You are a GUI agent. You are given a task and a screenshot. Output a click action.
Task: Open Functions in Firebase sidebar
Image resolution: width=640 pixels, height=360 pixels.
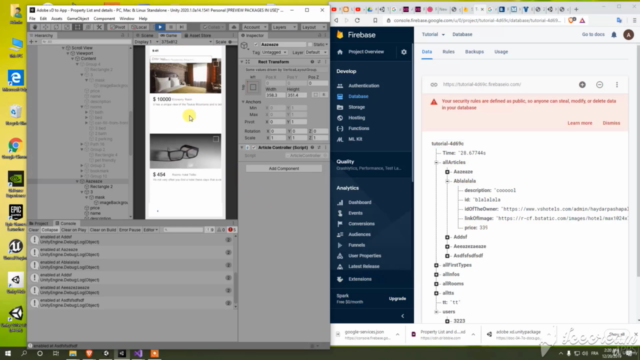358,128
